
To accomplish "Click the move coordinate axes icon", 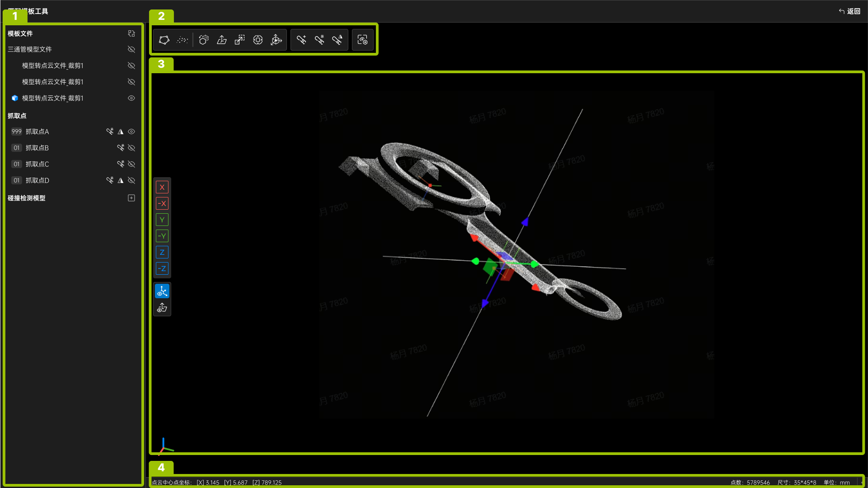I will click(276, 40).
